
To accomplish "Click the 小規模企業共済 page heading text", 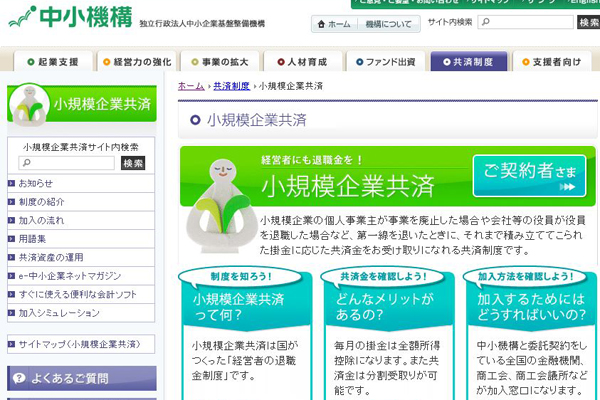I will coord(256,120).
